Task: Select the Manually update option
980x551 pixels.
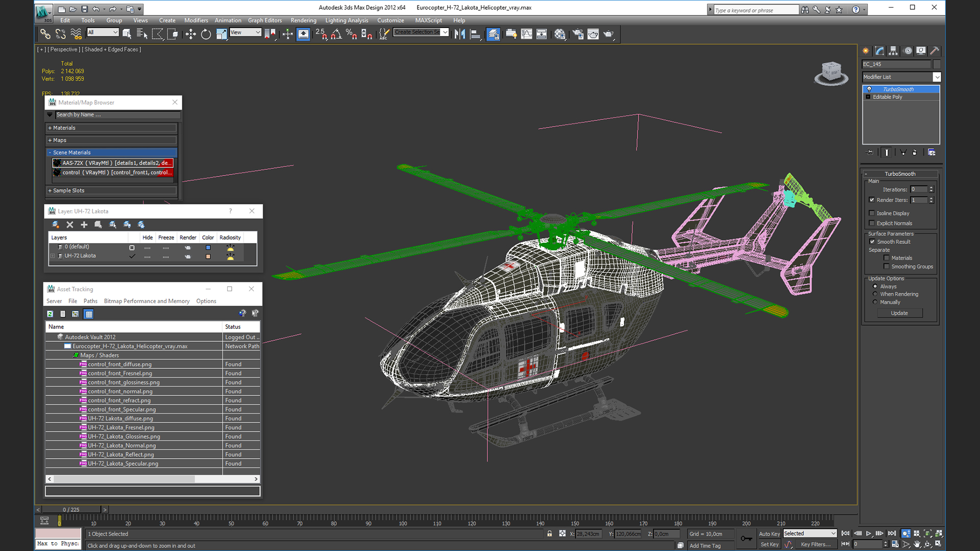Action: (x=875, y=302)
